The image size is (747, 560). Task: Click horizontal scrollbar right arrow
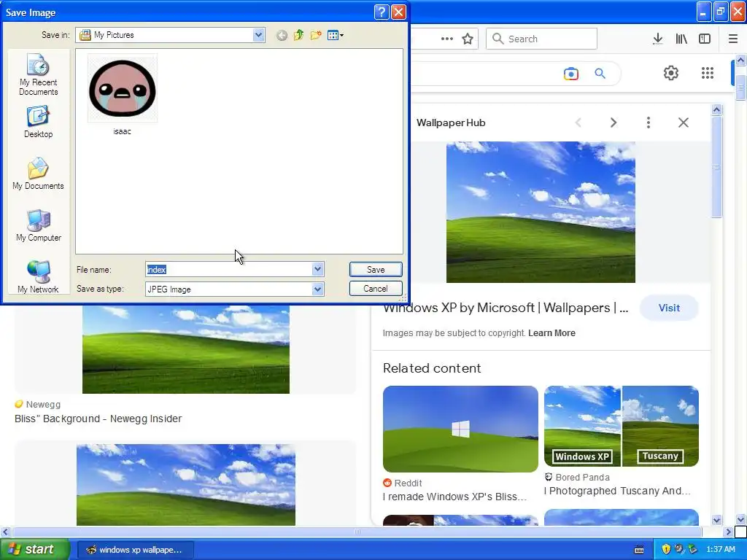pos(728,532)
